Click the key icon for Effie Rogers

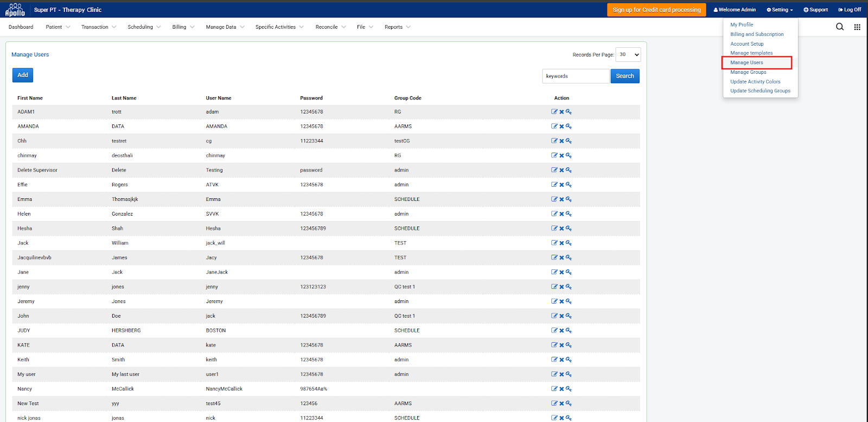coord(569,185)
